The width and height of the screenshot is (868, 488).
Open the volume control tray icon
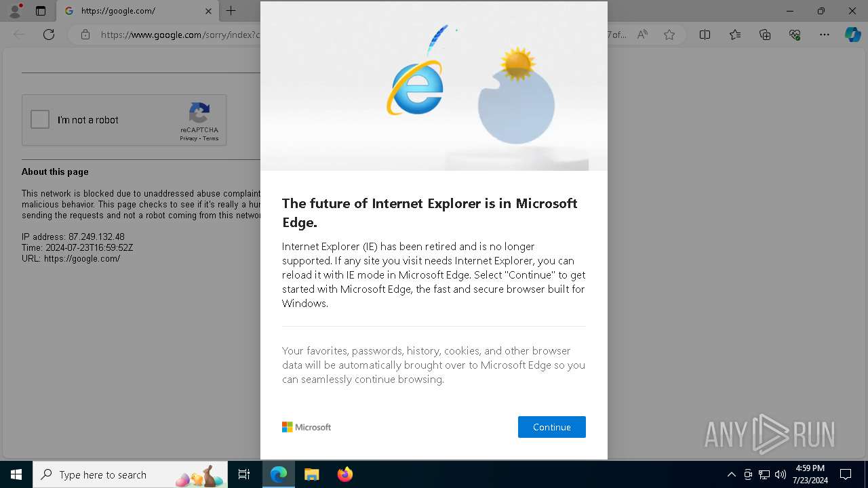coord(781,474)
